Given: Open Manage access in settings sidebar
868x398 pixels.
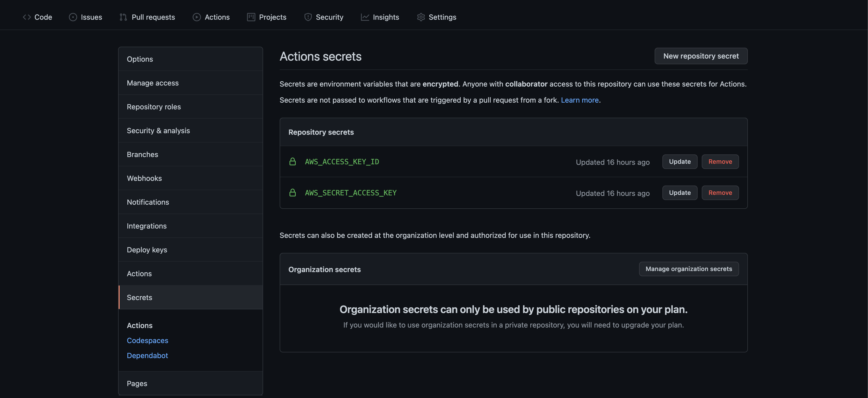Looking at the screenshot, I should [153, 83].
